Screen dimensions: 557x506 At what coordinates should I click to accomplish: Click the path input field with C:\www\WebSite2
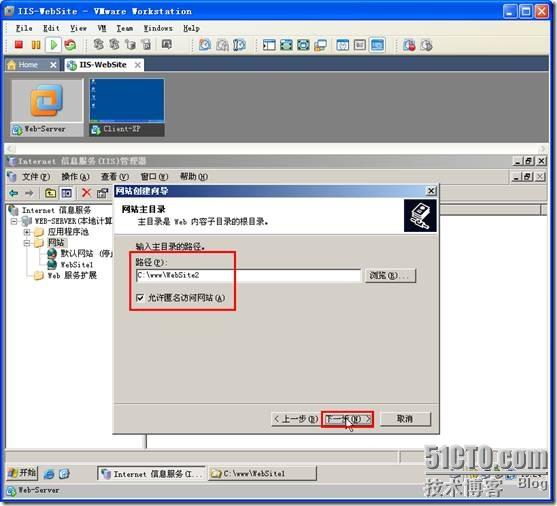(248, 275)
